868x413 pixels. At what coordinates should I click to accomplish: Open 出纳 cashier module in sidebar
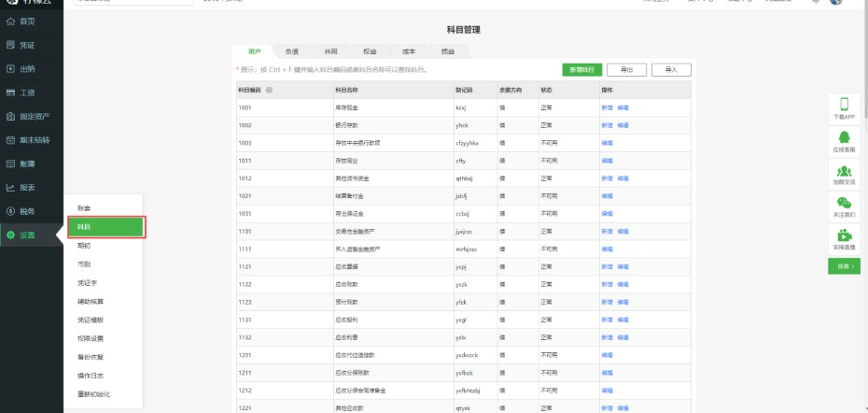pyautogui.click(x=32, y=69)
